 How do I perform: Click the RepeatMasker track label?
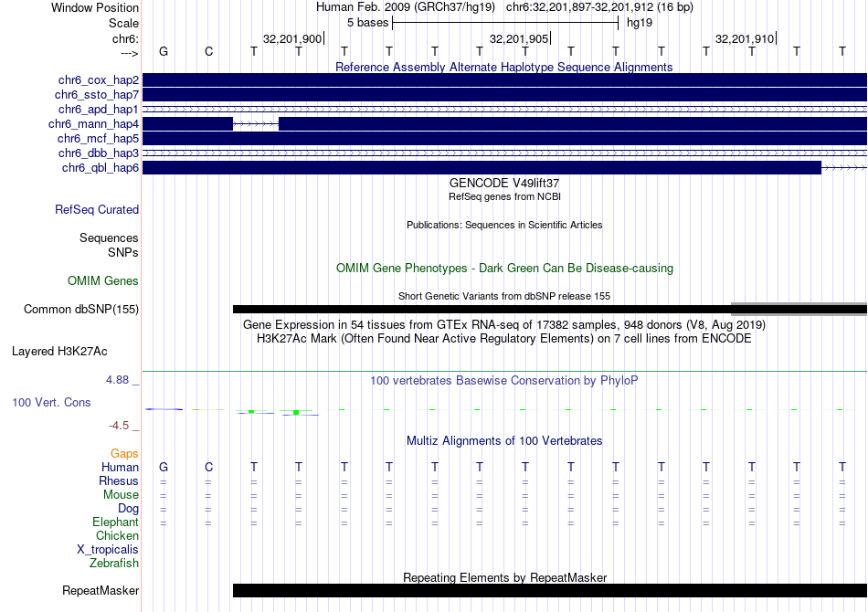[101, 590]
